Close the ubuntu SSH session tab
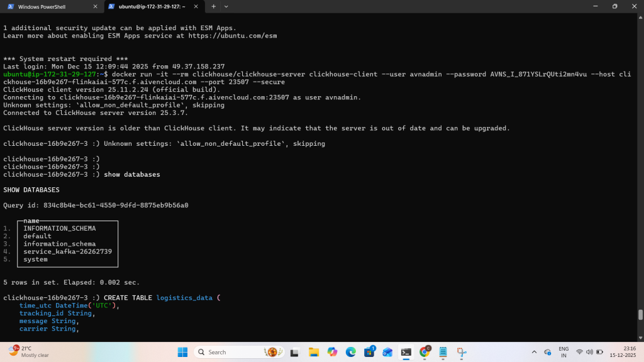The width and height of the screenshot is (644, 362). click(x=197, y=6)
